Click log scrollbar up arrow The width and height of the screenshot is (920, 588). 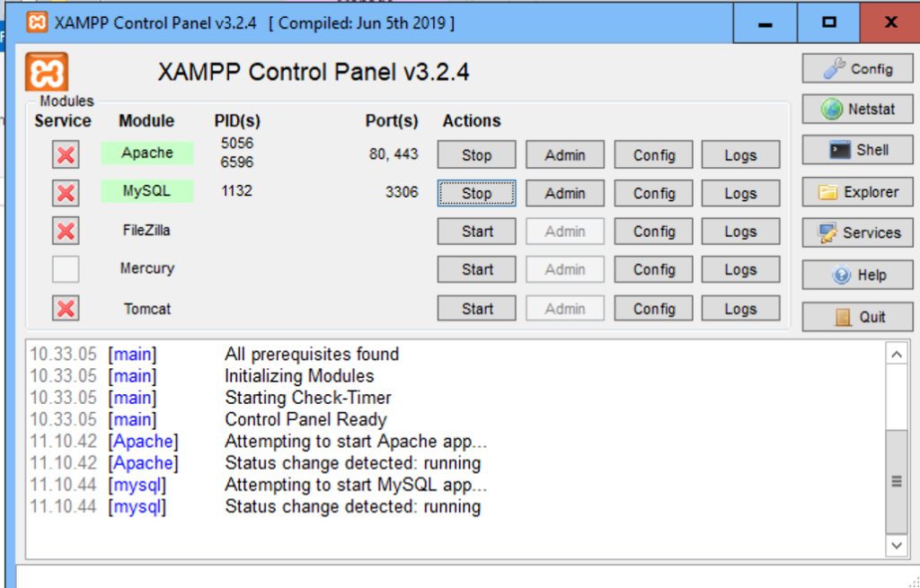pyautogui.click(x=897, y=354)
